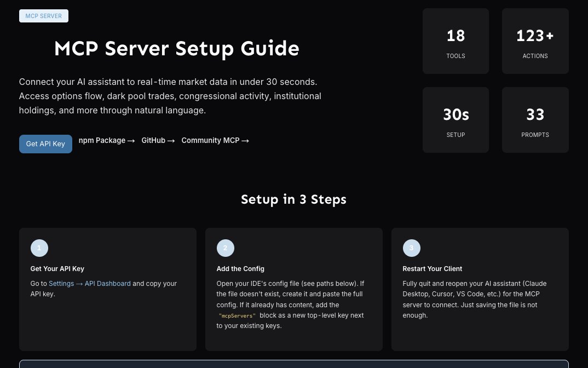Click the step 1 number circle

[39, 248]
